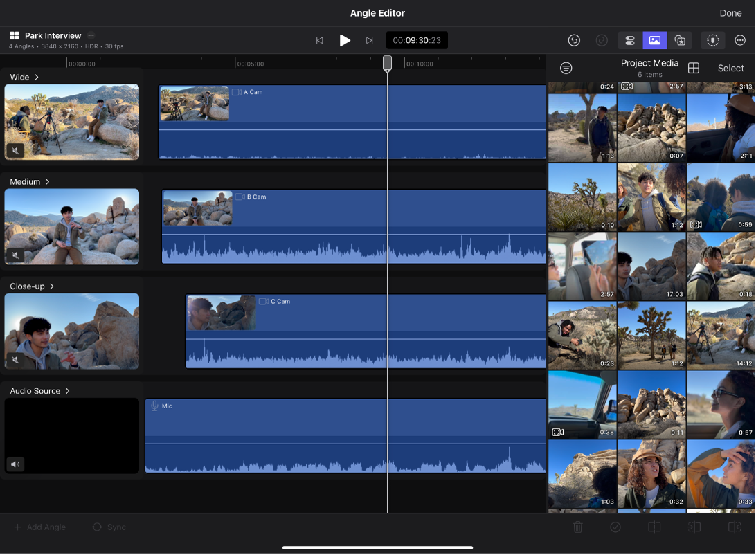The image size is (756, 555).
Task: Open the More options ellipsis menu
Action: pos(739,40)
